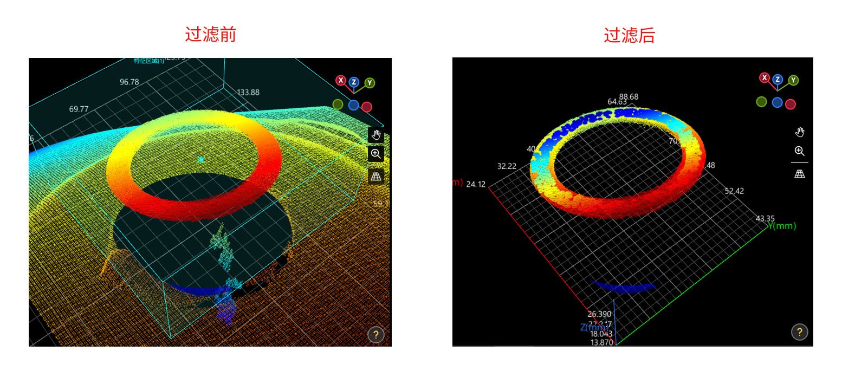Screen dimensions: 868x384
Task: Click the 过滤前 title text
Action: point(211,35)
